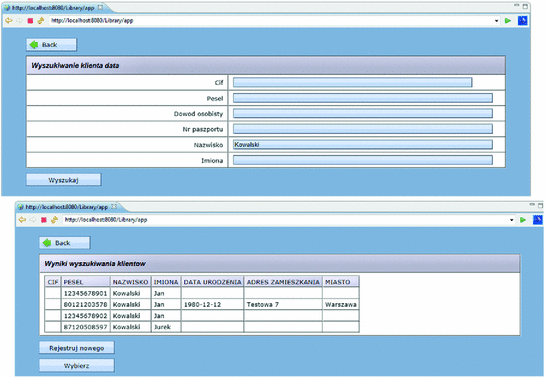Viewport: 545px width, 377px height.
Task: Close the bottom browser tab
Action: pos(114,206)
